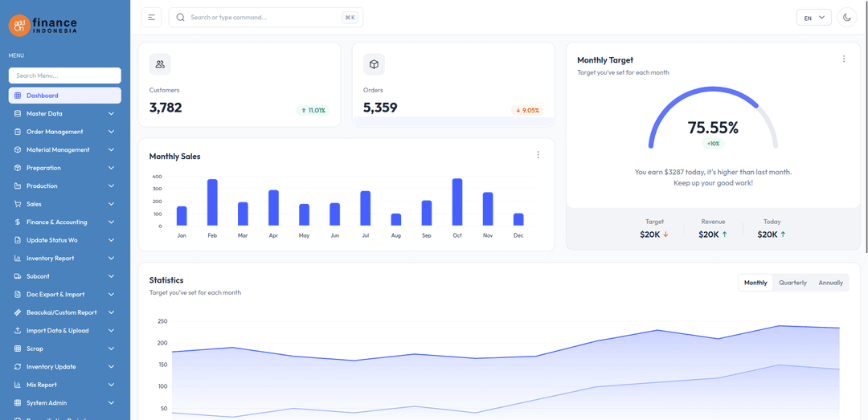Click the Master Data database icon
The width and height of the screenshot is (868, 420).
point(17,113)
